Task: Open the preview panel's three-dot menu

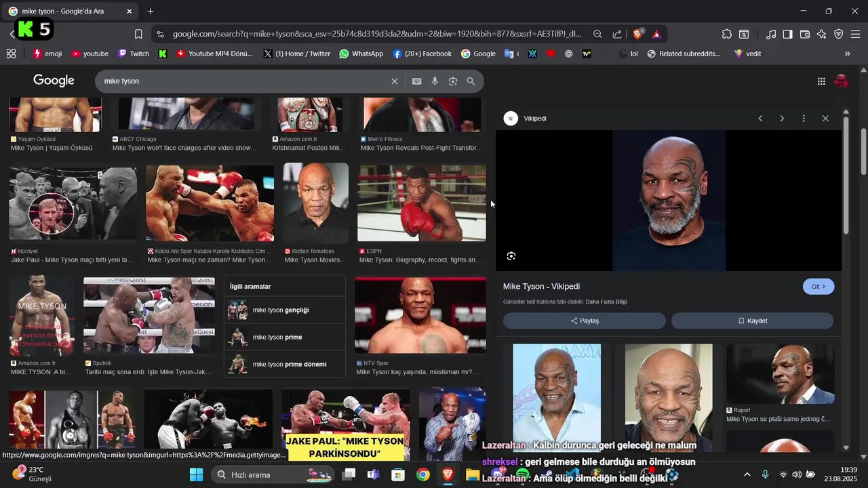Action: pyautogui.click(x=804, y=119)
